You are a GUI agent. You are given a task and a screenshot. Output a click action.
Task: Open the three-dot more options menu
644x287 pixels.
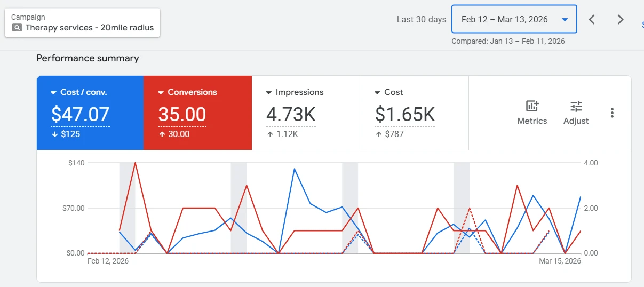point(612,113)
